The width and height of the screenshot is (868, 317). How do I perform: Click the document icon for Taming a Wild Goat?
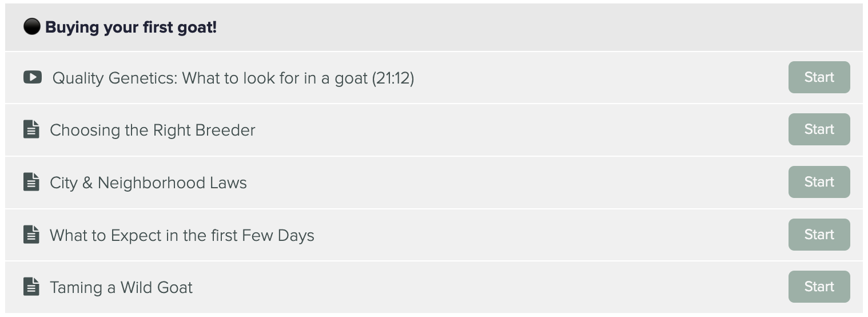click(x=31, y=287)
